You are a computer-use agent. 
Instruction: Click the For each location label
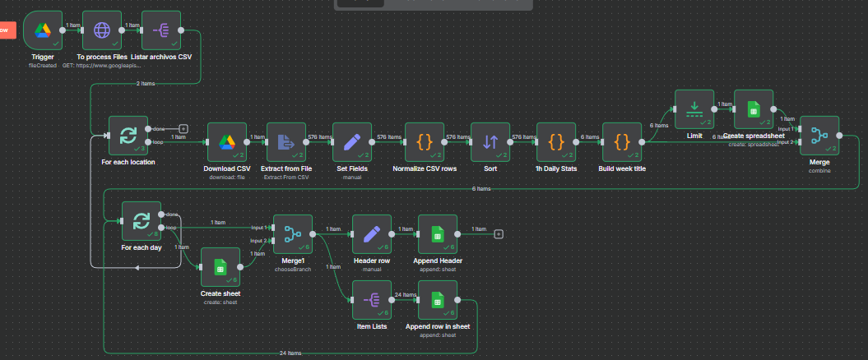click(128, 162)
